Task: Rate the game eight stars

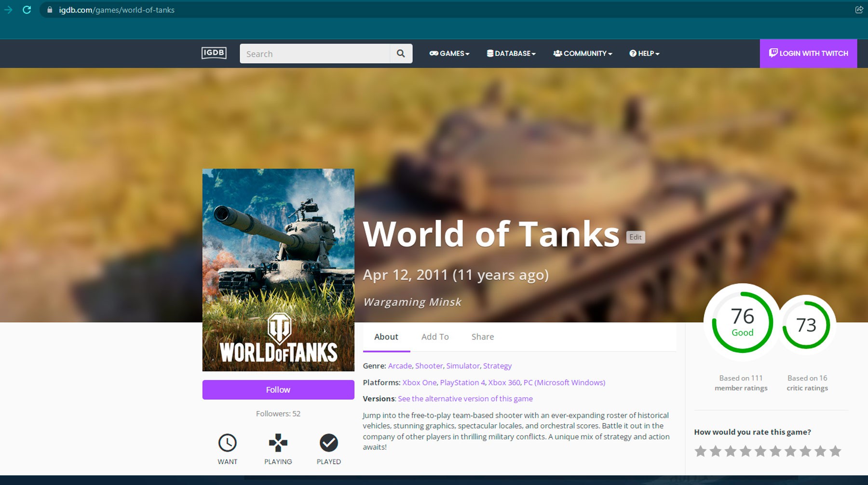Action: coord(805,451)
